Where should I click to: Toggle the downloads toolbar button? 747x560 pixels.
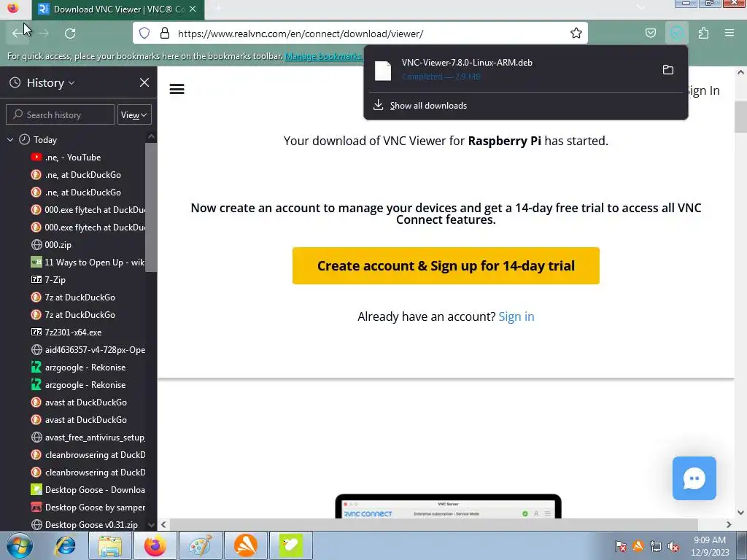tap(676, 34)
